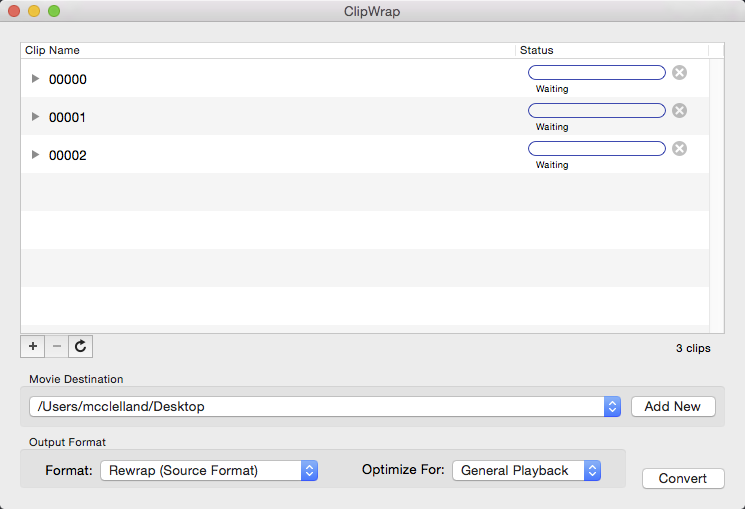Expand clip 00000 disclosure triangle

pos(35,78)
